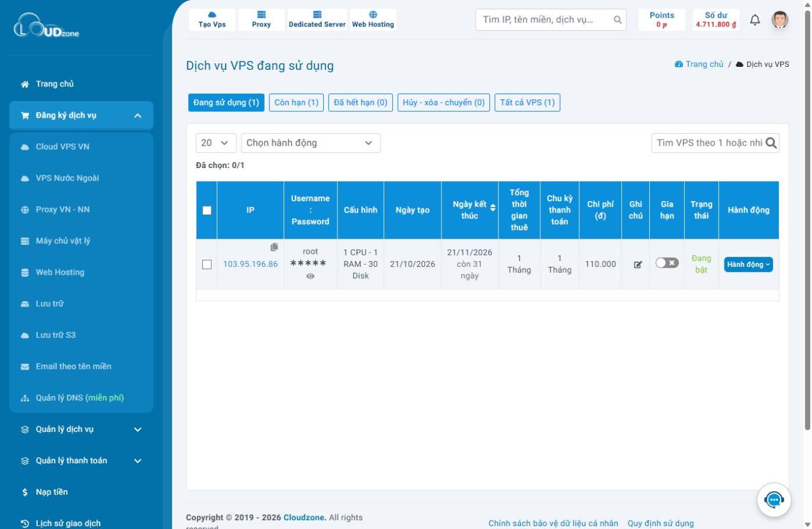Click the VPS search magnifier icon
The width and height of the screenshot is (812, 529).
(771, 143)
